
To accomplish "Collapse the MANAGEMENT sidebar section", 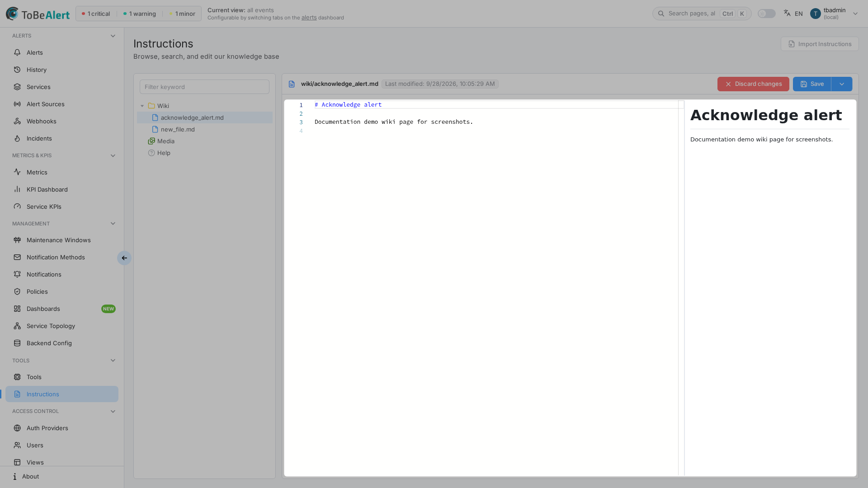I will pyautogui.click(x=113, y=224).
